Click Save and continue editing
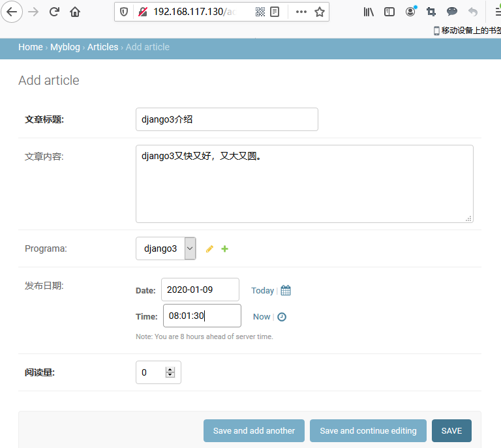This screenshot has height=448, width=501. 368,431
